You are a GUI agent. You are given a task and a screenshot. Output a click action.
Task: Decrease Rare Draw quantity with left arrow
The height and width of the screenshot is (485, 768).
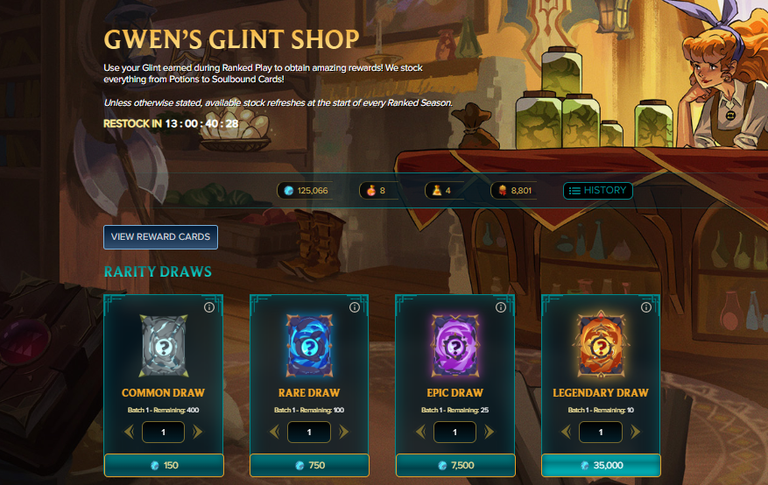(274, 432)
